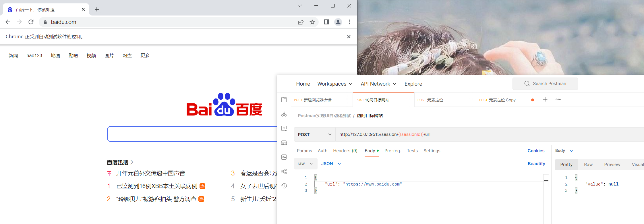Click Chrome back arrow
Screen dimensions: 644x224
(x=8, y=22)
